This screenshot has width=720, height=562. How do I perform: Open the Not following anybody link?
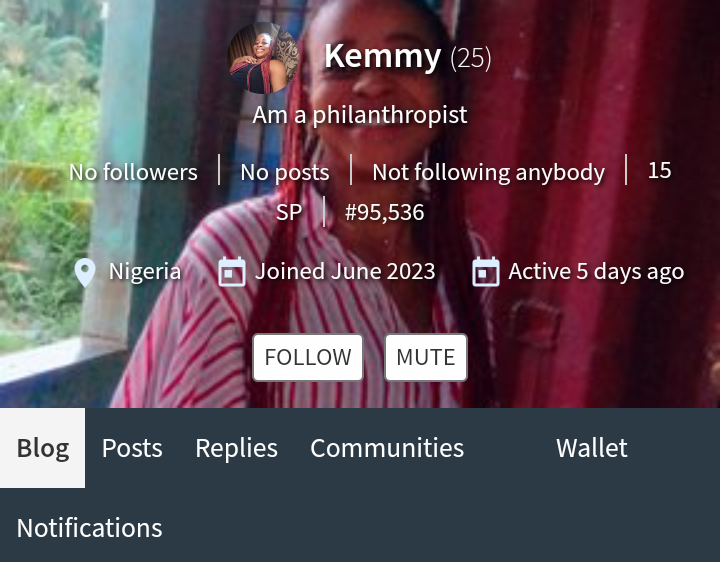[x=489, y=173]
